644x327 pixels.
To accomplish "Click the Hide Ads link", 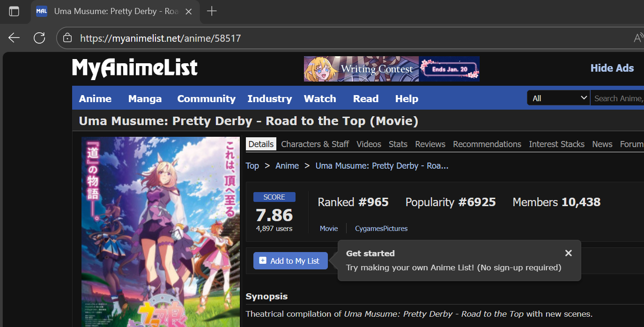I will point(612,68).
